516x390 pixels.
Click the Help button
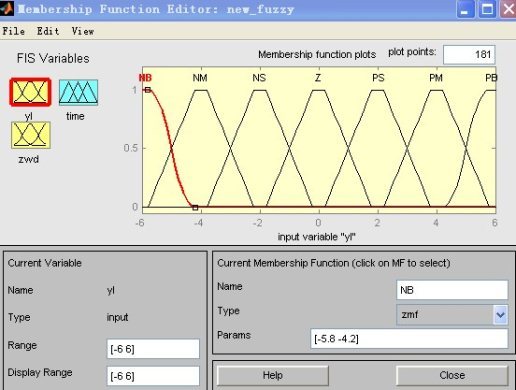point(273,375)
